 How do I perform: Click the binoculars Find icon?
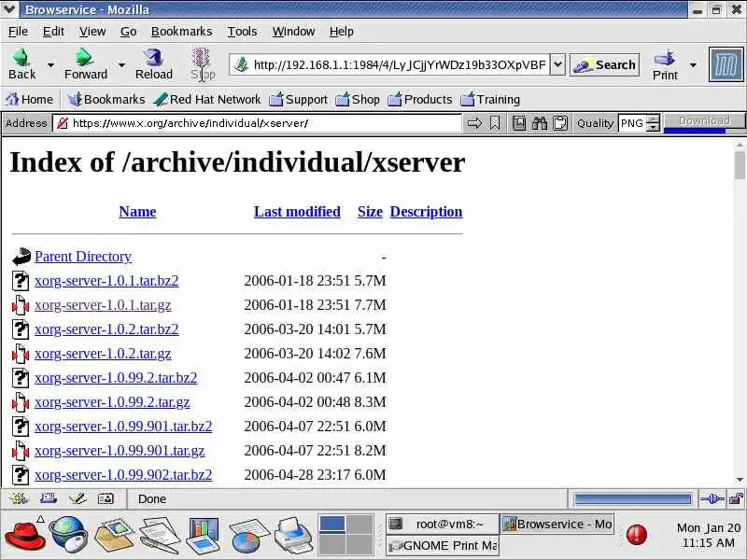(x=540, y=123)
